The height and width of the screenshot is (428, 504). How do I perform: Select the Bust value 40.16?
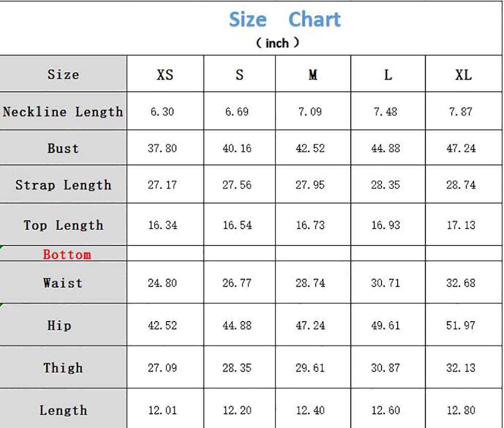coord(237,148)
